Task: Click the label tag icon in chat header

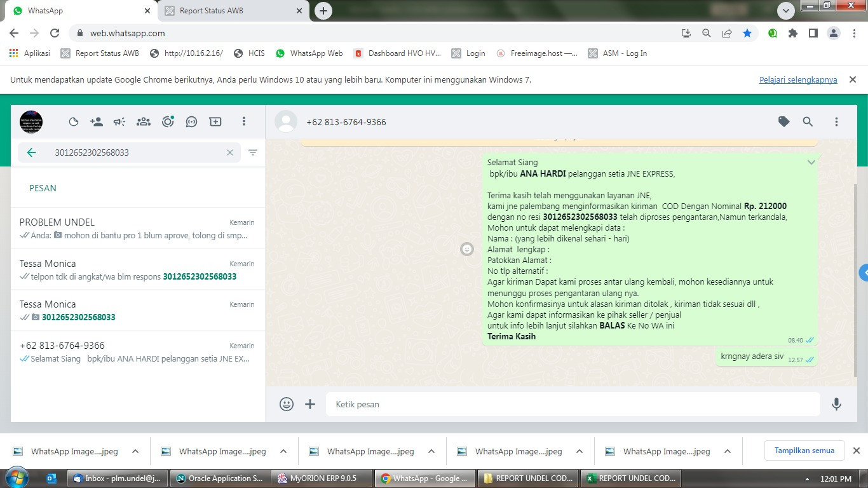Action: [784, 122]
